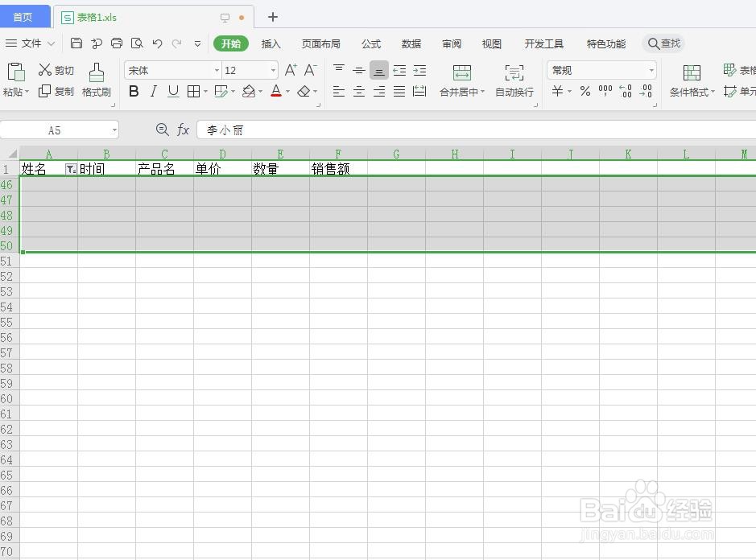Screen dimensions: 756x560
Task: Open the 文件 menu dropdown
Action: [x=30, y=43]
